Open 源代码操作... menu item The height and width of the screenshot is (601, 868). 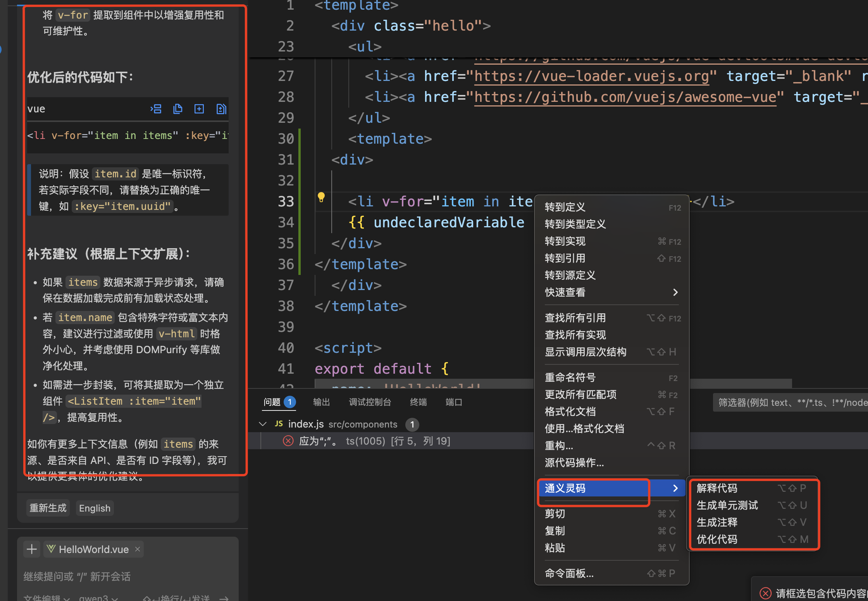611,463
